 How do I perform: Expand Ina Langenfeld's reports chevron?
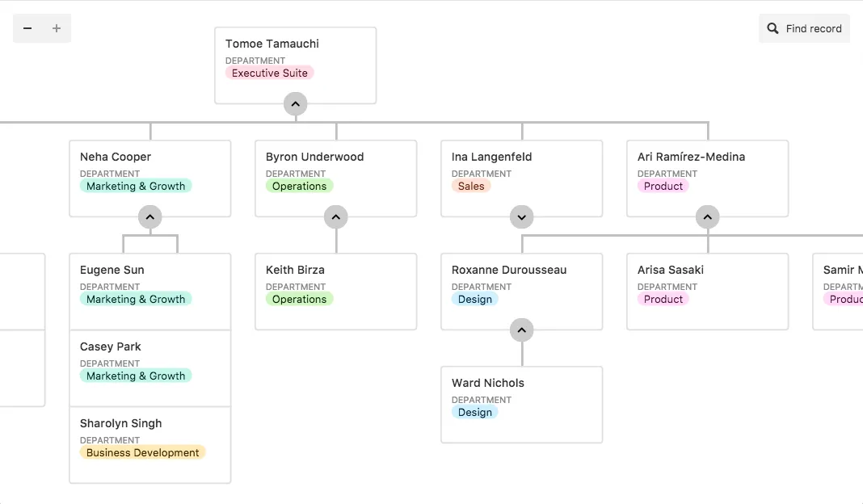[x=522, y=217]
